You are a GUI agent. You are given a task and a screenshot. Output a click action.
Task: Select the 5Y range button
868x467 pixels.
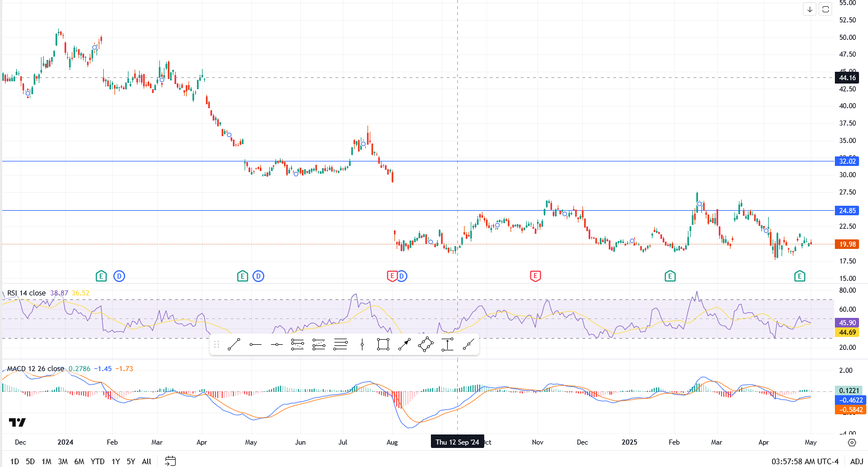[130, 461]
